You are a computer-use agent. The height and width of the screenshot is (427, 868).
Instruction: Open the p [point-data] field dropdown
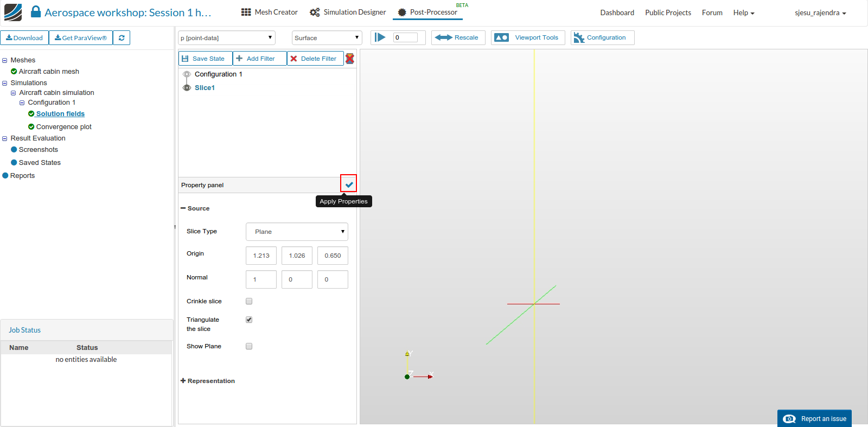[x=227, y=38]
